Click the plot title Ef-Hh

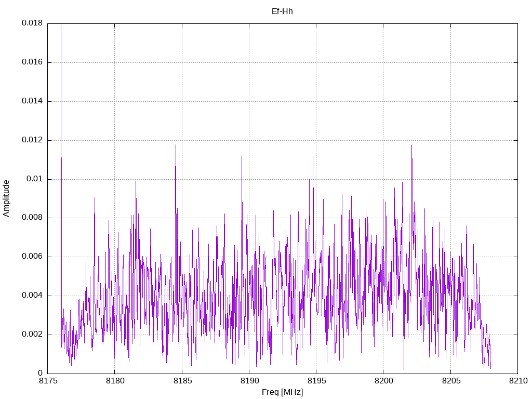point(282,11)
